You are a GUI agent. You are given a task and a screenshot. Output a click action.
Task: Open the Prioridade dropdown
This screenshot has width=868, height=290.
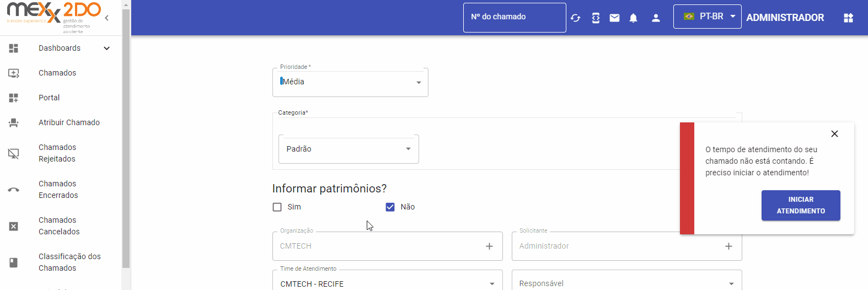pyautogui.click(x=350, y=82)
